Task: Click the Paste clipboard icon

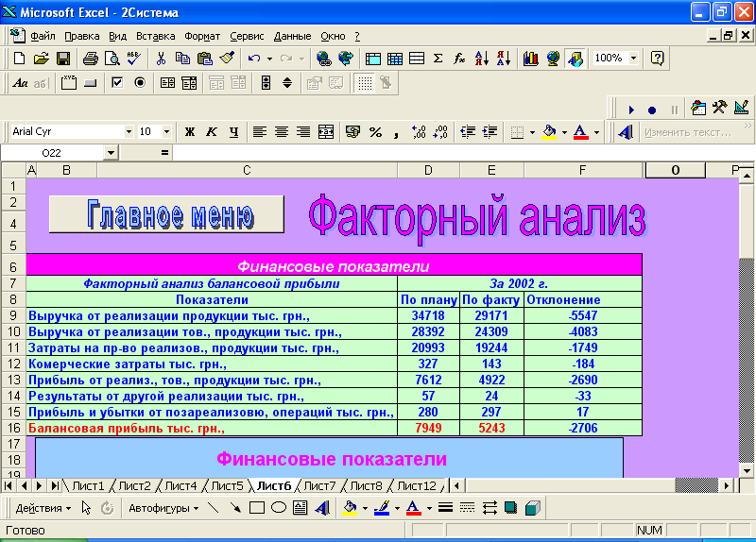Action: pyautogui.click(x=205, y=59)
